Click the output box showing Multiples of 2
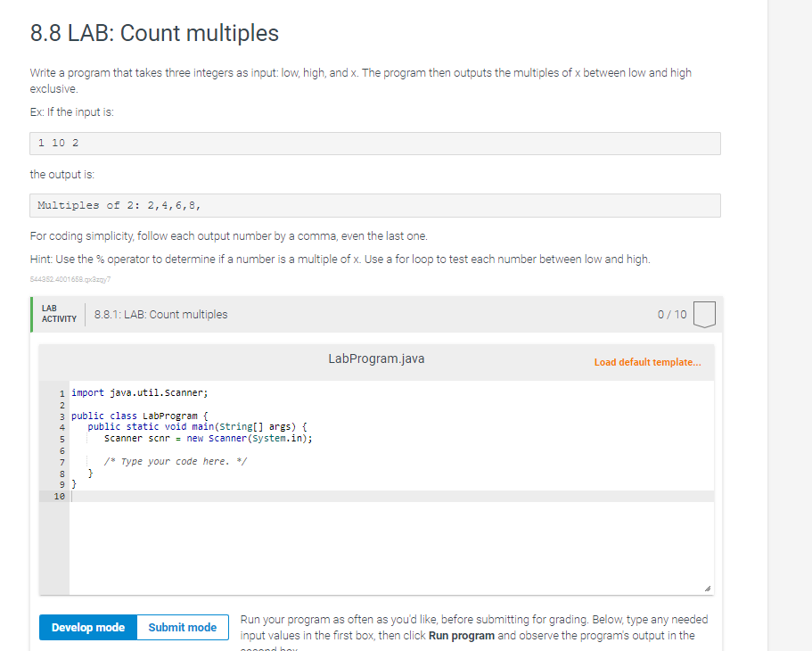 [374, 205]
